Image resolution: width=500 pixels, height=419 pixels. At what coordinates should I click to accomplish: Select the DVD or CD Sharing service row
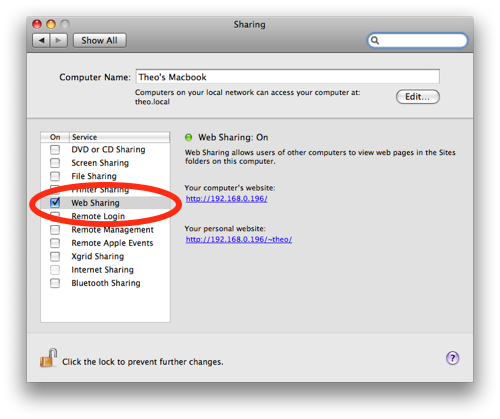(105, 150)
